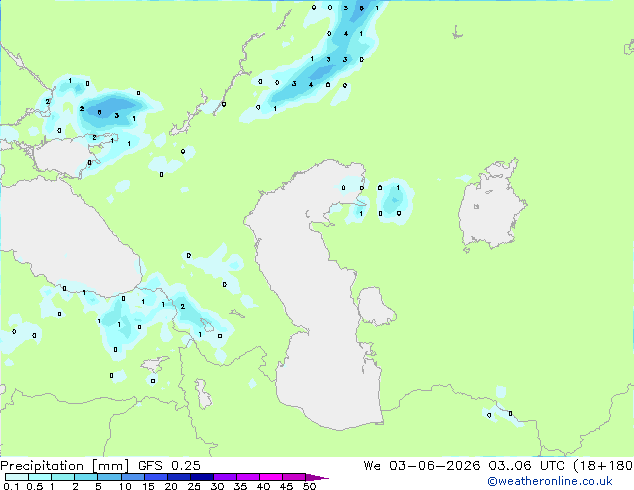
Task: Select legend swatch between 10 and 15
Action: [x=132, y=477]
